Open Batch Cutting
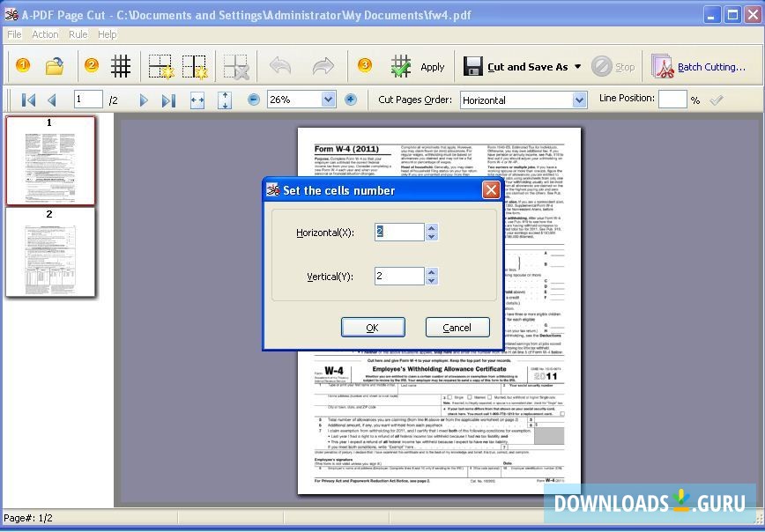The height and width of the screenshot is (532, 765). pos(699,67)
